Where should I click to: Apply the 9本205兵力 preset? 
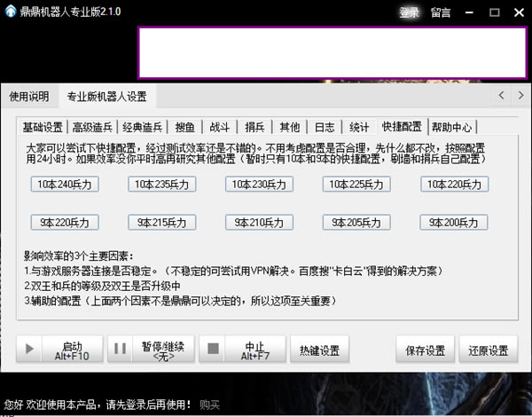[356, 223]
